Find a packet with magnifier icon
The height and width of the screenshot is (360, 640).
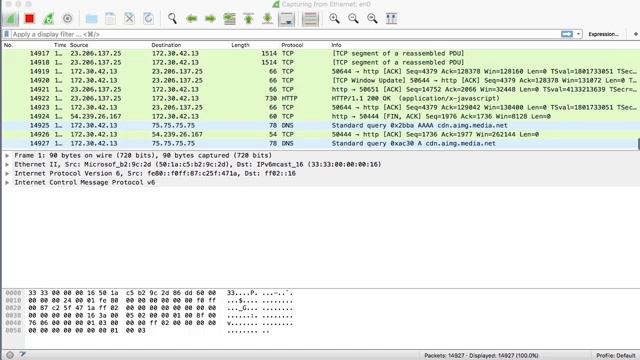pyautogui.click(x=172, y=18)
